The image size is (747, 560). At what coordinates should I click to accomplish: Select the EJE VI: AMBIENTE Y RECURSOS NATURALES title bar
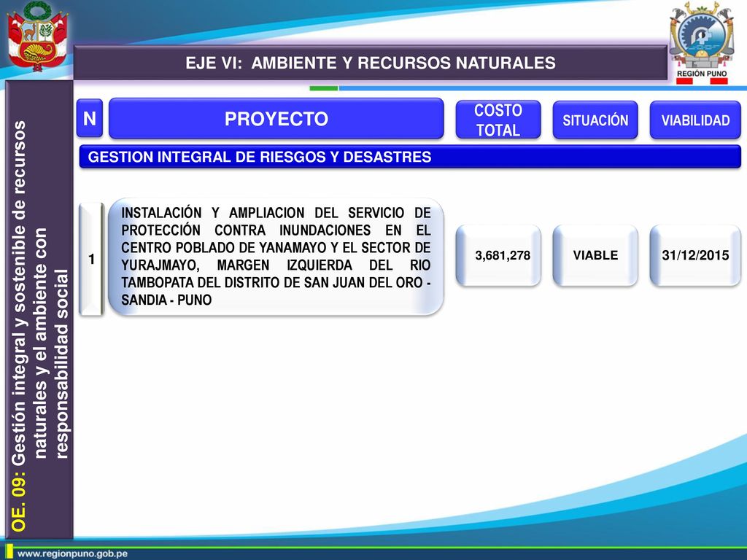[370, 63]
